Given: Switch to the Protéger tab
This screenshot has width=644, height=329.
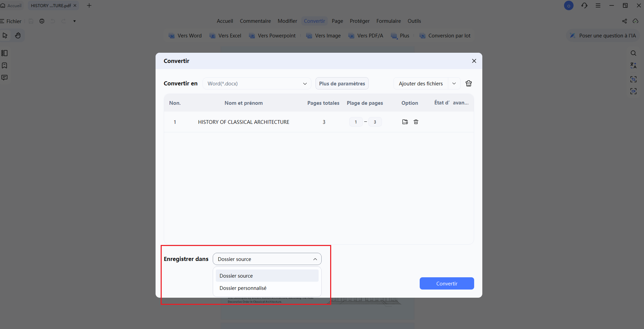Looking at the screenshot, I should pyautogui.click(x=360, y=21).
